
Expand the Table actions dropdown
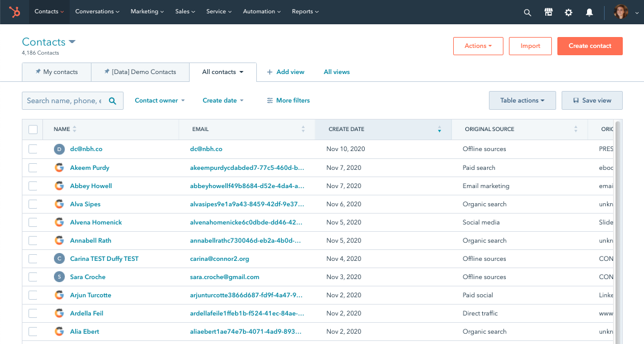(x=522, y=101)
